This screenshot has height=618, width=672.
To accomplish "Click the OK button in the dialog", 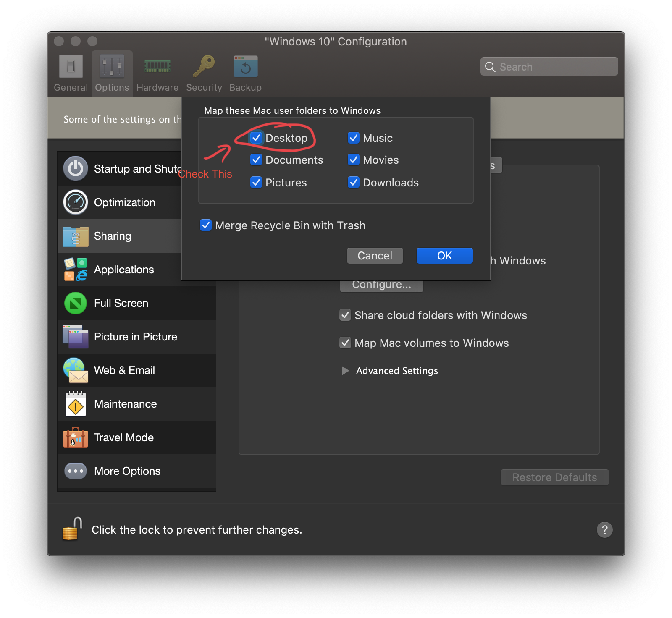I will coord(445,256).
